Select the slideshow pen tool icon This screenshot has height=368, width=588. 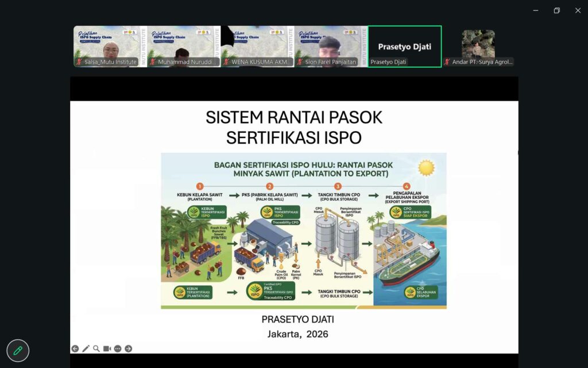(86, 349)
